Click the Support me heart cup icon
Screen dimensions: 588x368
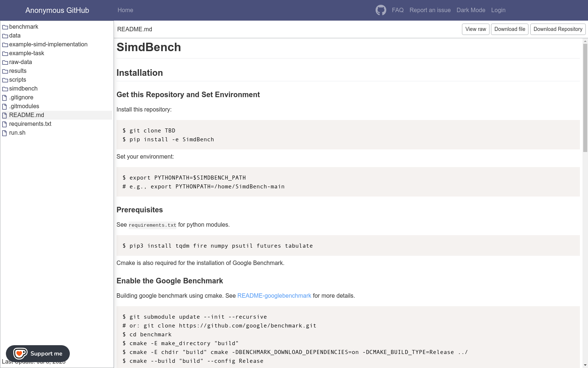tap(20, 353)
